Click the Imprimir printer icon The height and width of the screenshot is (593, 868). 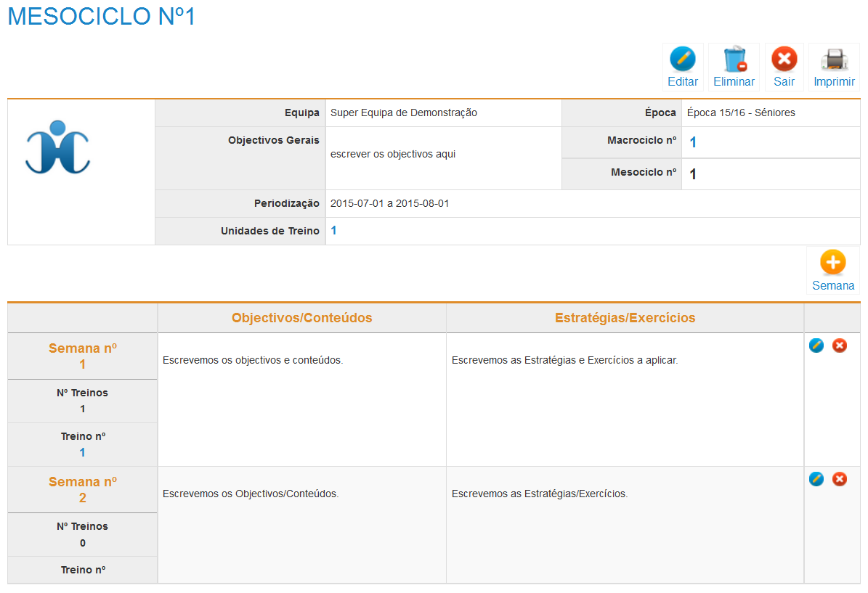tap(834, 60)
